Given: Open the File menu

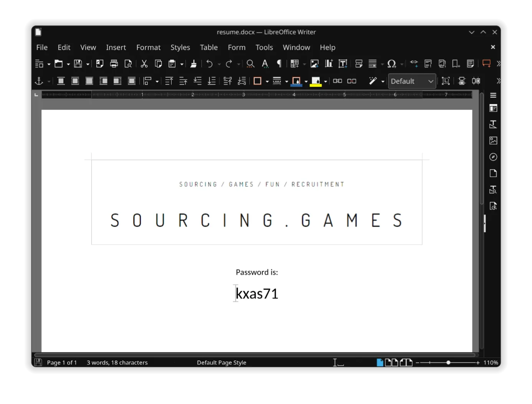Looking at the screenshot, I should [x=42, y=47].
